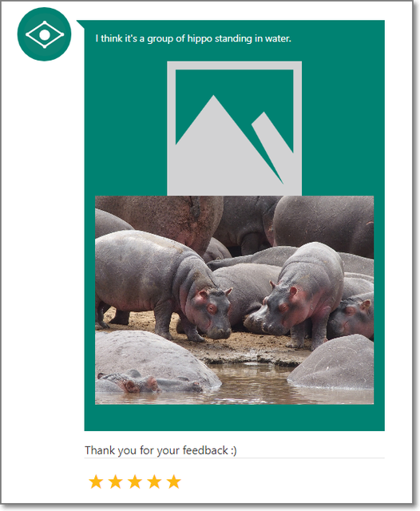The image size is (420, 511).
Task: Select the message text about hippo standing in water
Action: click(193, 38)
